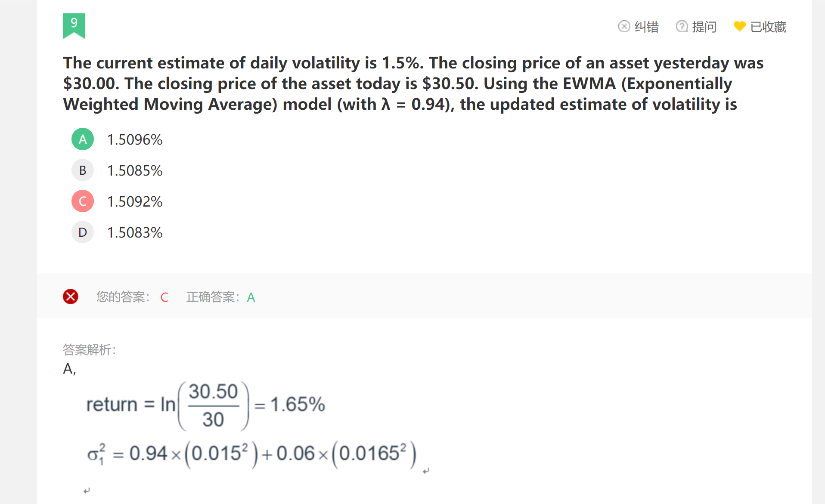825x504 pixels.
Task: Click the answer text 1.5096%
Action: [135, 139]
